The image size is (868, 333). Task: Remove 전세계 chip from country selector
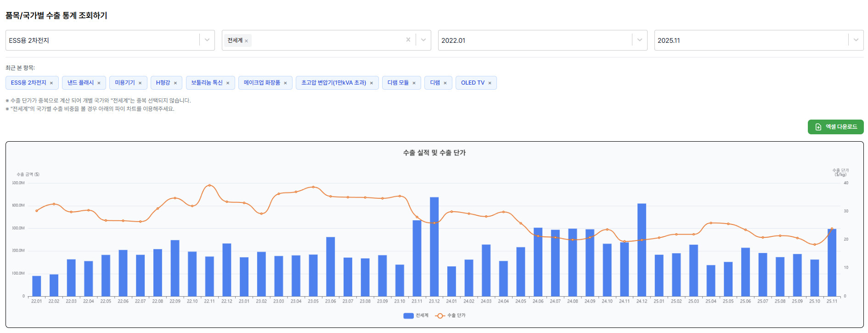tap(247, 41)
